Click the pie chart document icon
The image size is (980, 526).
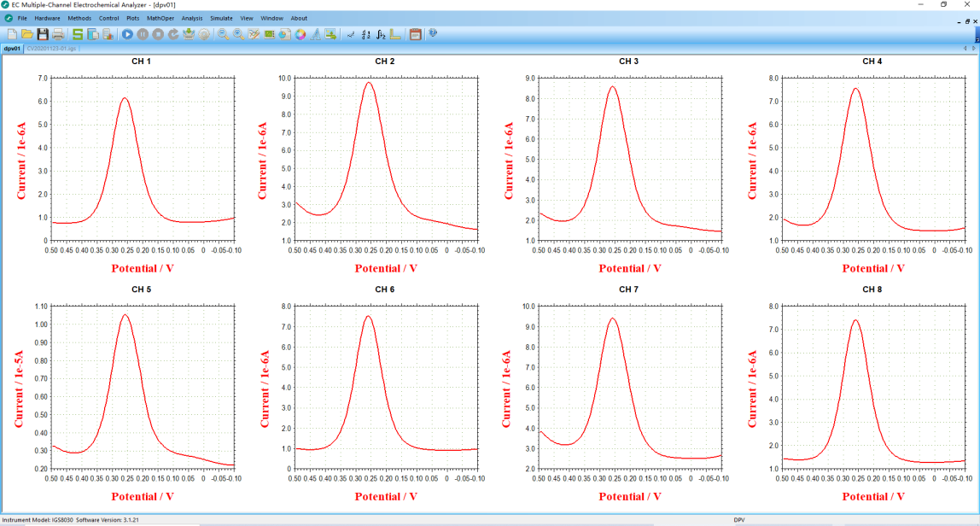pos(284,34)
